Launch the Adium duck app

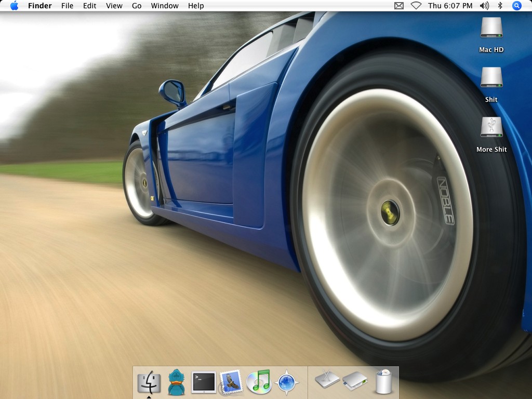pos(176,382)
